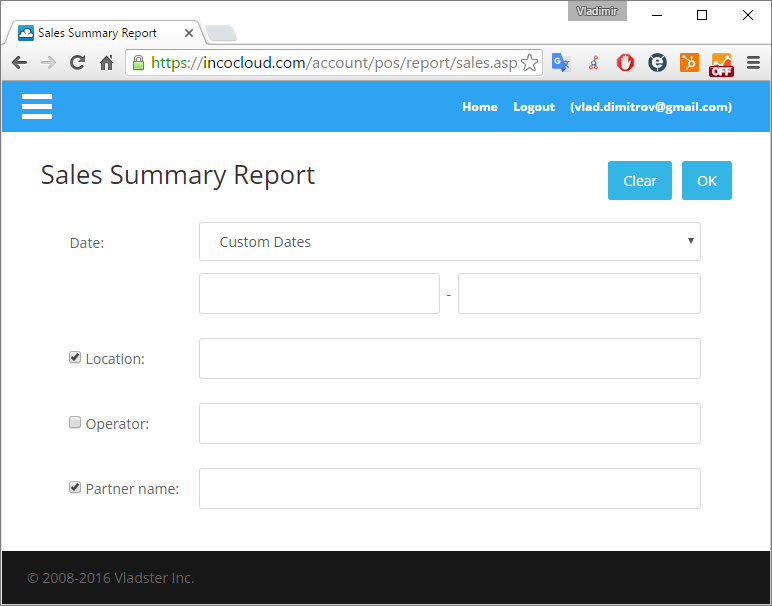Screen dimensions: 772x606
Task: Open the red stop-hand adblock extension
Action: 625,63
